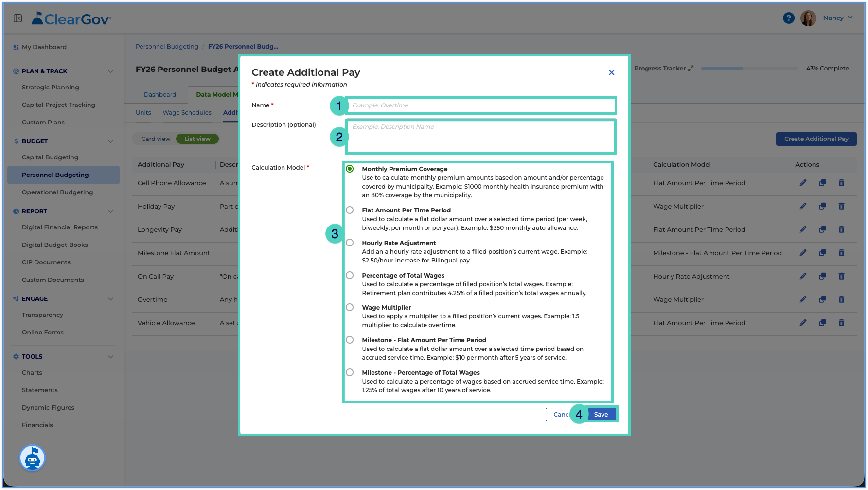Choose Hourly Rate Adjustment radio option
This screenshot has height=490, width=868.
[350, 243]
